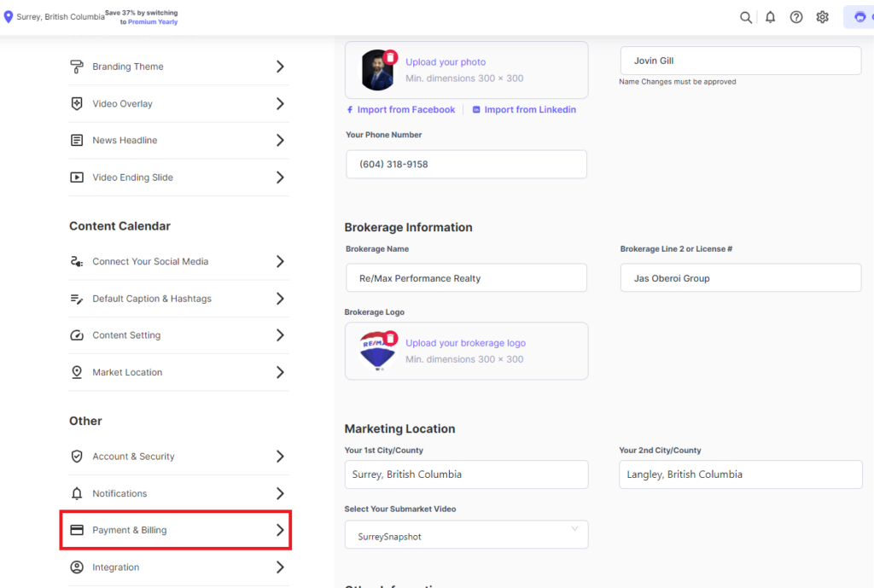Delete the uploaded profile photo

(x=390, y=57)
